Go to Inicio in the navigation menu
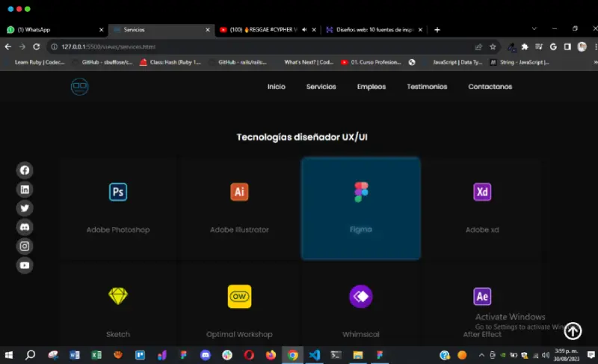Viewport: 598px width, 364px height. [x=277, y=87]
